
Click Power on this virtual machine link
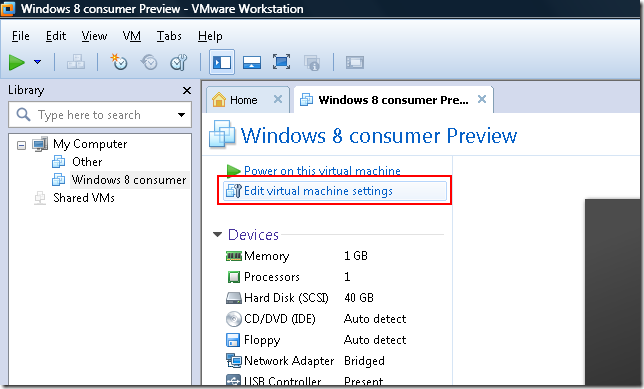click(x=322, y=170)
